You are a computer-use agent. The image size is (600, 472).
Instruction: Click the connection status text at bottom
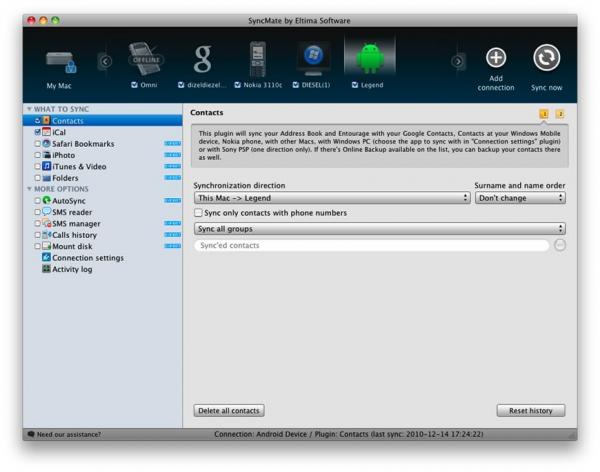[x=349, y=434]
